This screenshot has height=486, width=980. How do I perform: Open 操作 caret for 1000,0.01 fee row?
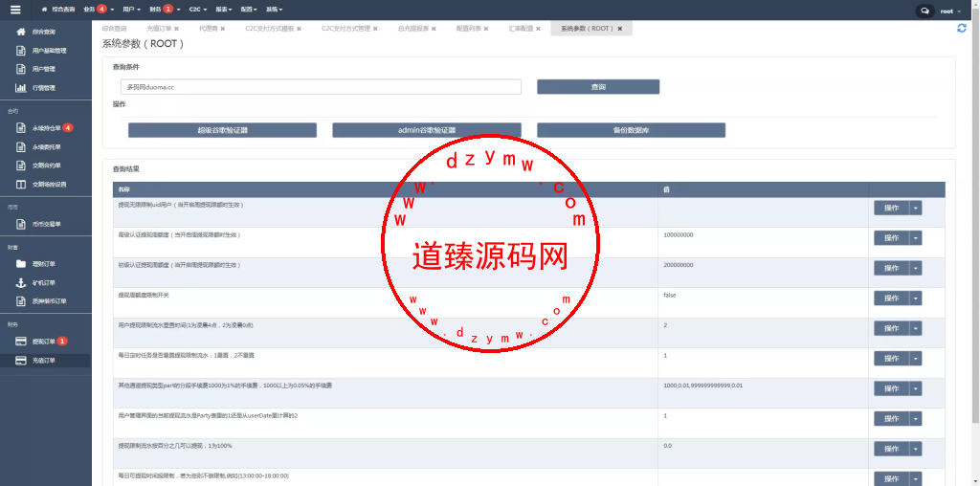pyautogui.click(x=916, y=388)
